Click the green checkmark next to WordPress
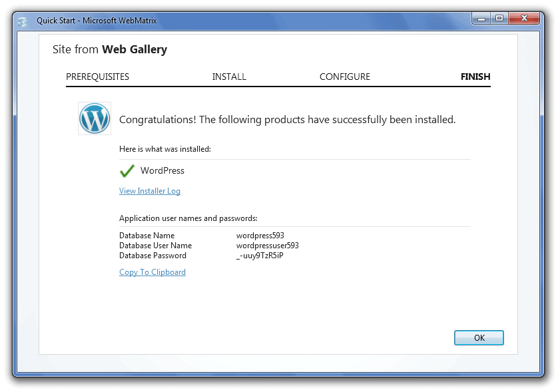 coord(127,171)
